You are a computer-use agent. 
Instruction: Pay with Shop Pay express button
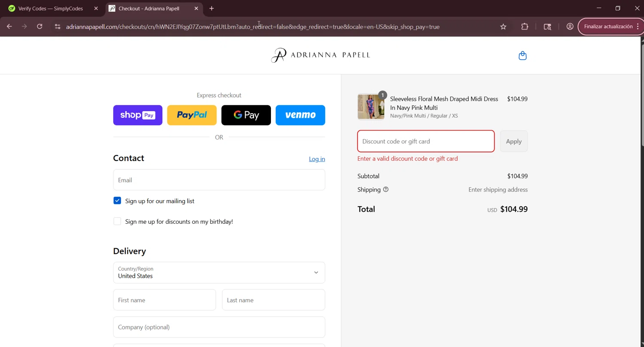coord(138,115)
